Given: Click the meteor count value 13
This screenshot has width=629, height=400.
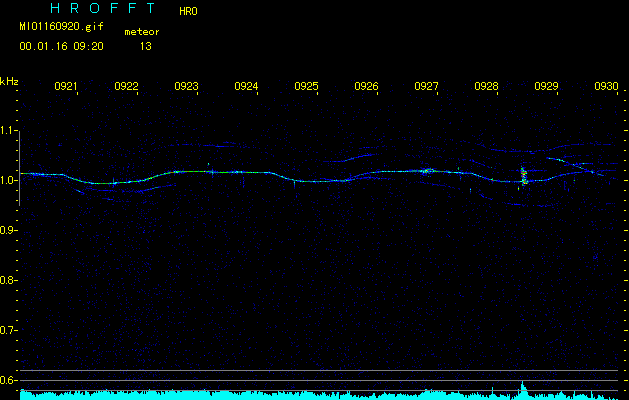Looking at the screenshot, I should coord(146,47).
